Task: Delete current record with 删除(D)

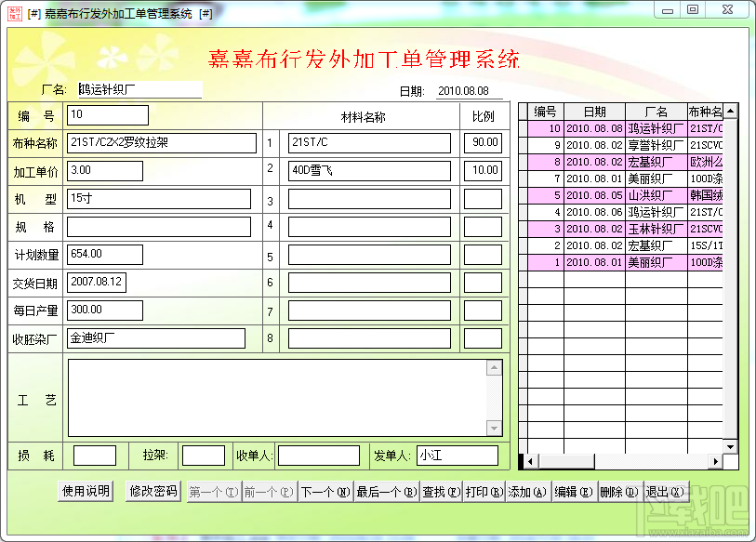Action: [x=619, y=492]
